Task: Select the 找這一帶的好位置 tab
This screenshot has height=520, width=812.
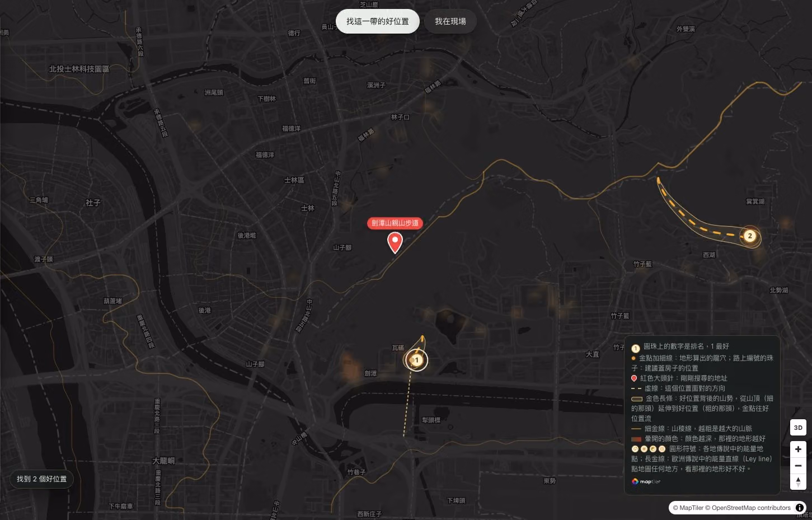Action: coord(378,21)
